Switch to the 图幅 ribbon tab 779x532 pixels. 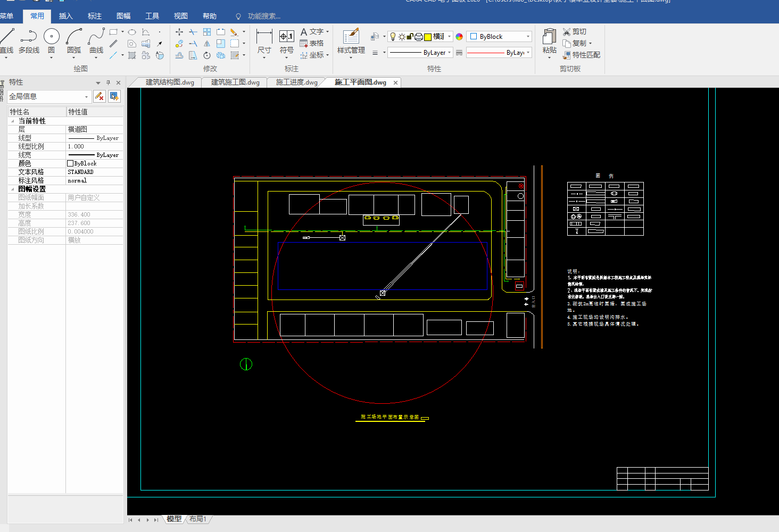pos(123,16)
